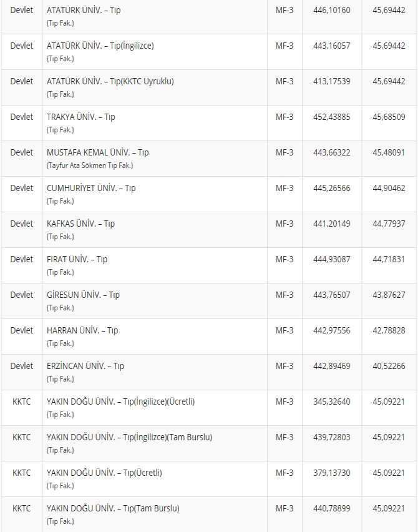This screenshot has width=418, height=532.
Task: Click the score 440,78899 in the bottom row
Action: coord(332,508)
